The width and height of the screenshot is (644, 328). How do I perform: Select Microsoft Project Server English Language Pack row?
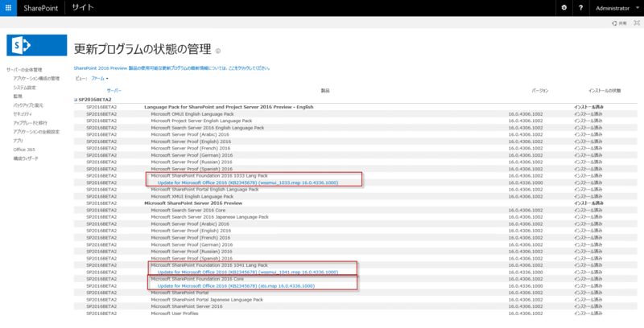coord(356,121)
